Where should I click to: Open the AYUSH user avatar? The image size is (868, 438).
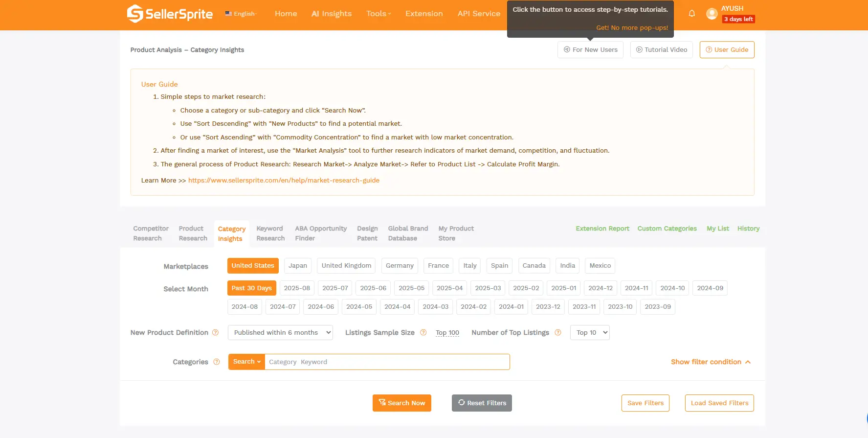[712, 14]
